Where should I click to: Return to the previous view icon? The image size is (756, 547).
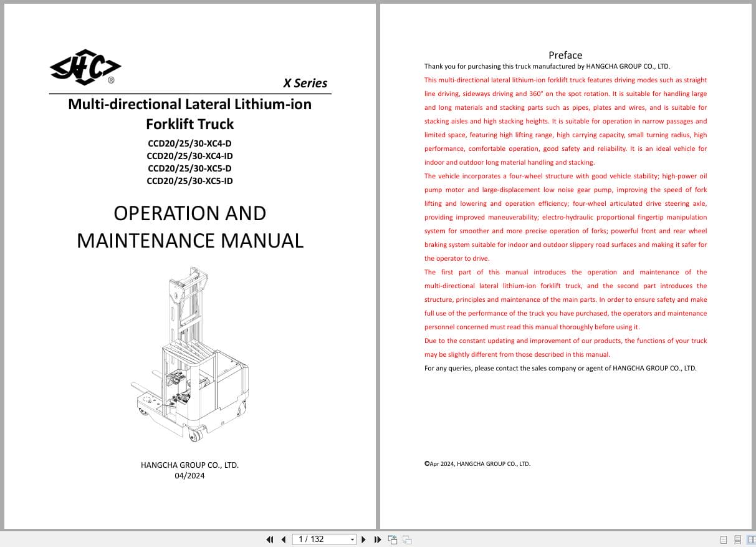pos(393,539)
